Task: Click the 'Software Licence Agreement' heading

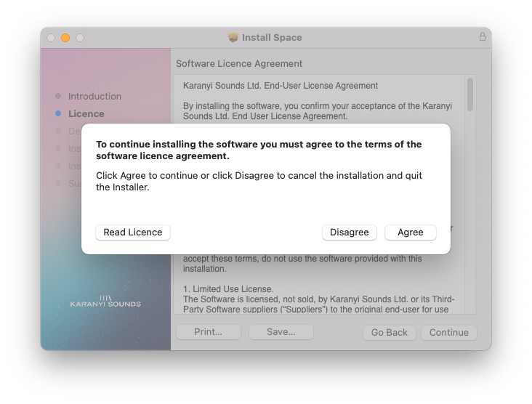Action: [x=239, y=64]
